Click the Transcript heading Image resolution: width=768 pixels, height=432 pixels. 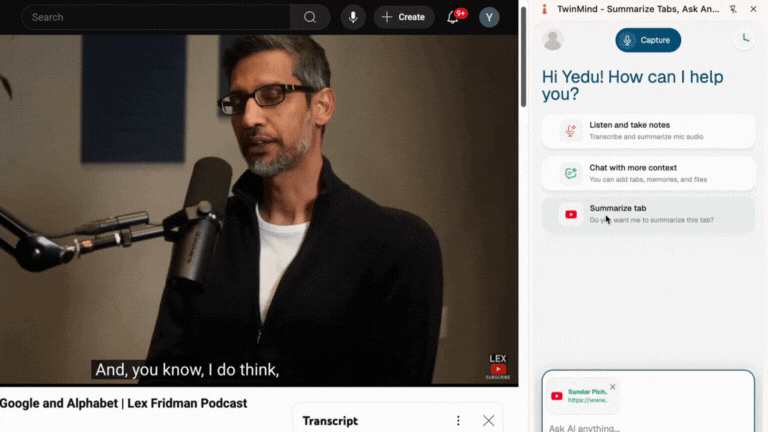tap(330, 421)
